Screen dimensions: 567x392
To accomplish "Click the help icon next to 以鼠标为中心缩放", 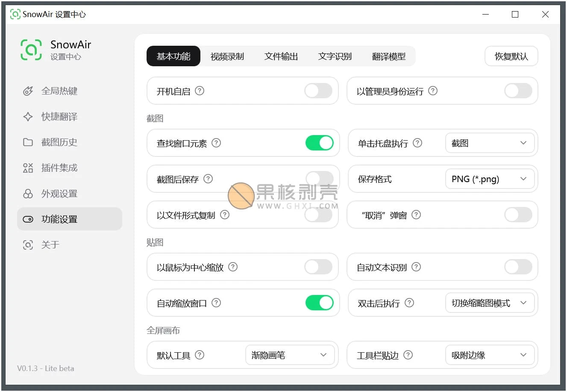I will click(233, 267).
